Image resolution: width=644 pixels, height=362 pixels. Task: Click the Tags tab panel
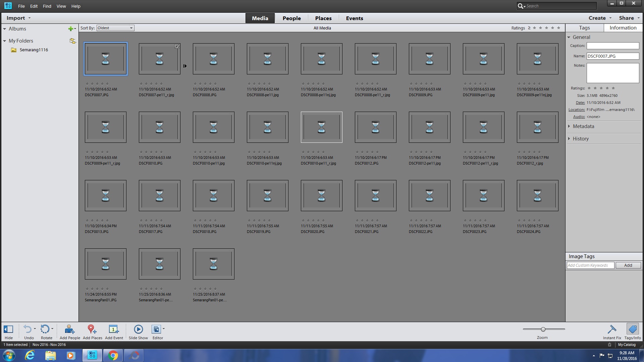pyautogui.click(x=585, y=27)
